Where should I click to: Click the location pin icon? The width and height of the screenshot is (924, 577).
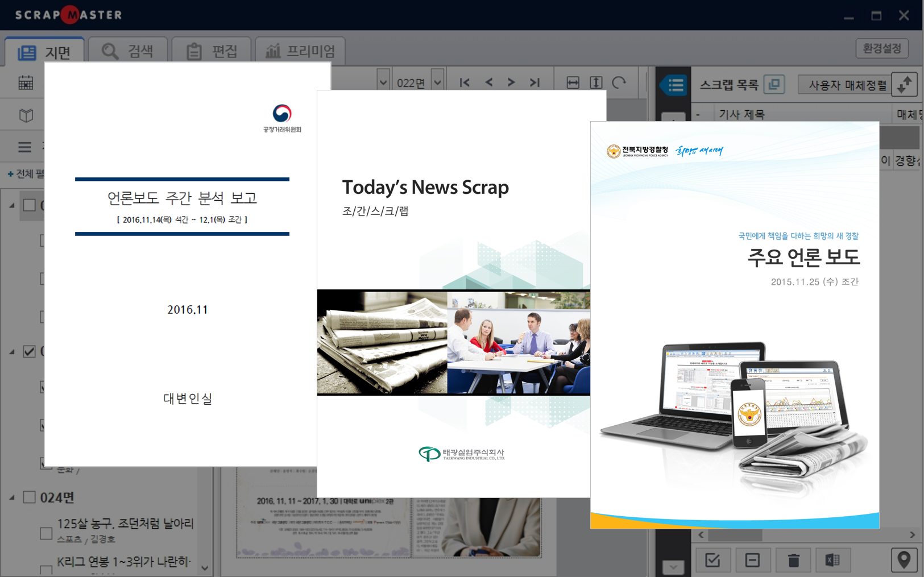tap(904, 560)
